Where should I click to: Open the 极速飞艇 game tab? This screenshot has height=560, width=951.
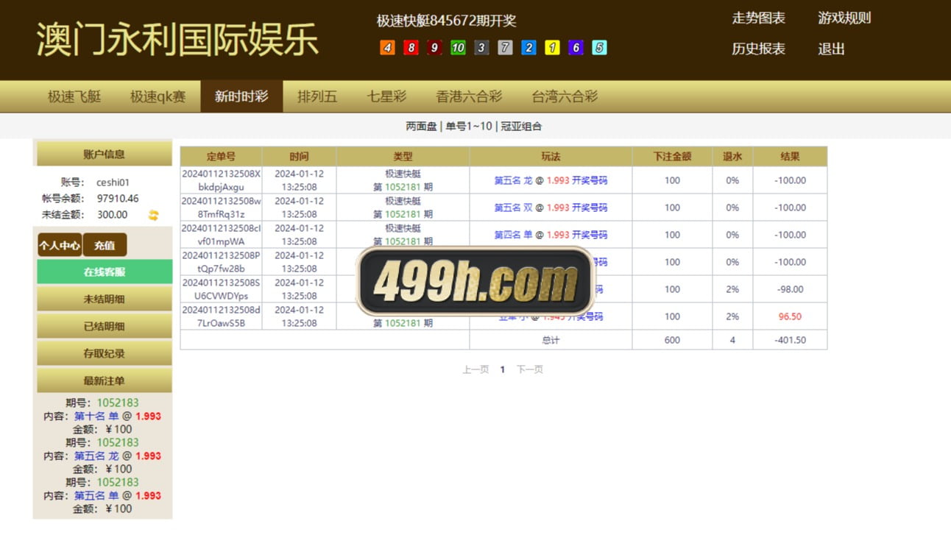74,96
